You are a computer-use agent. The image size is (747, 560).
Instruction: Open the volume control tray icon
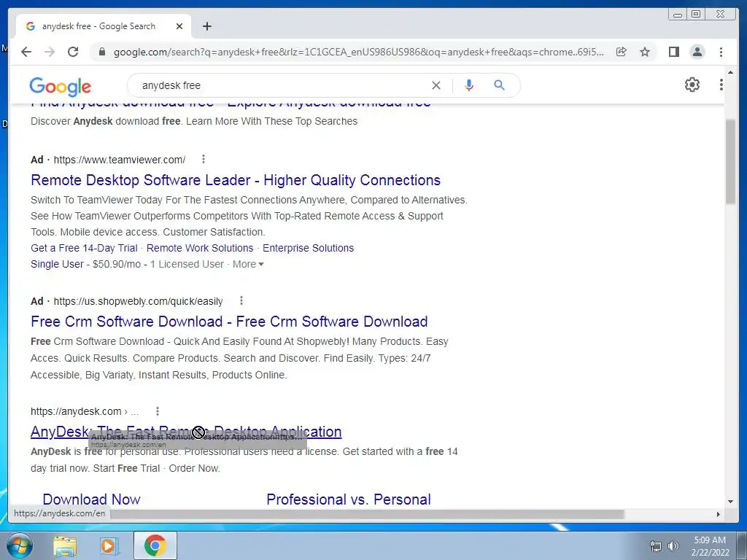pos(673,546)
